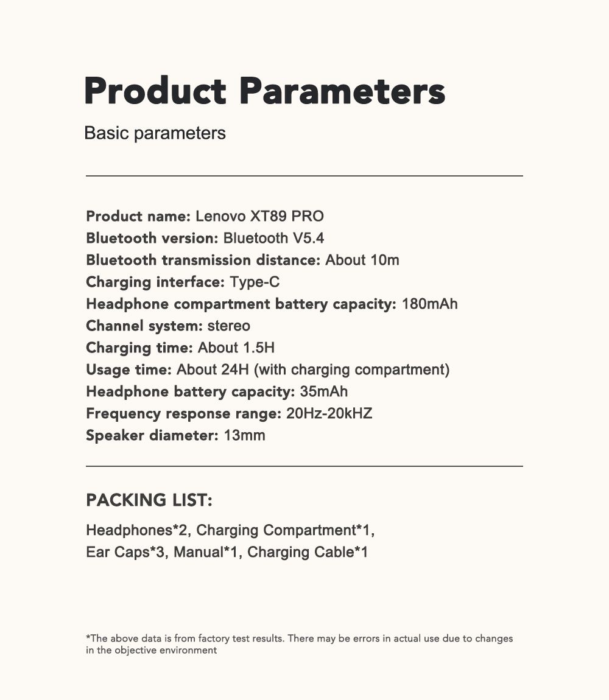The width and height of the screenshot is (609, 700).
Task: Select the 20Hz-20kHZ frequency range value
Action: tap(329, 413)
